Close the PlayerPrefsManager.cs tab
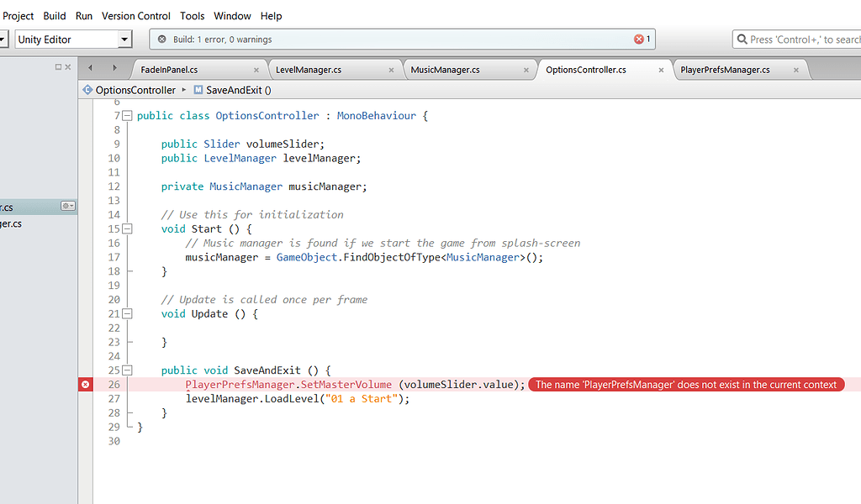Screen dimensions: 861x504 click(x=796, y=71)
